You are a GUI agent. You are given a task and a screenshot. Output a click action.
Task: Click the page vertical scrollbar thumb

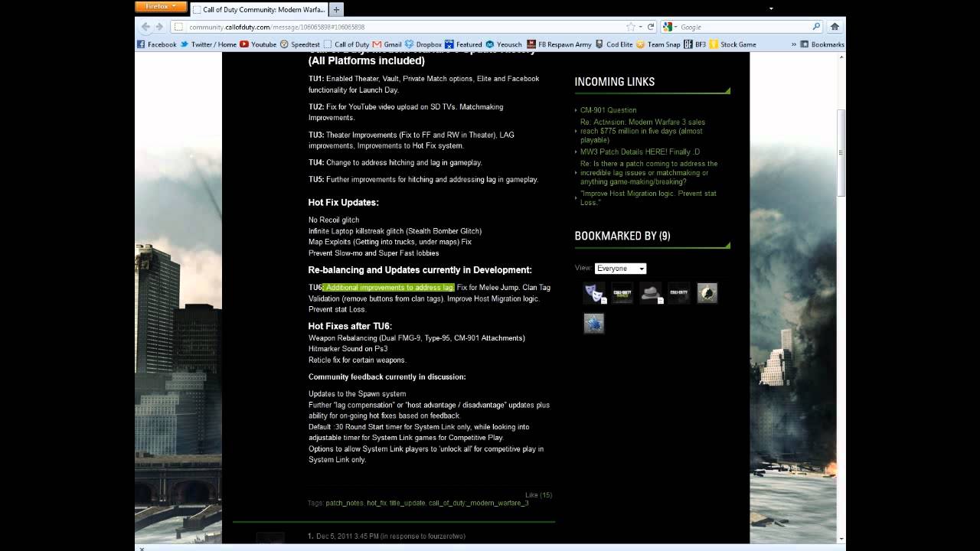point(841,153)
